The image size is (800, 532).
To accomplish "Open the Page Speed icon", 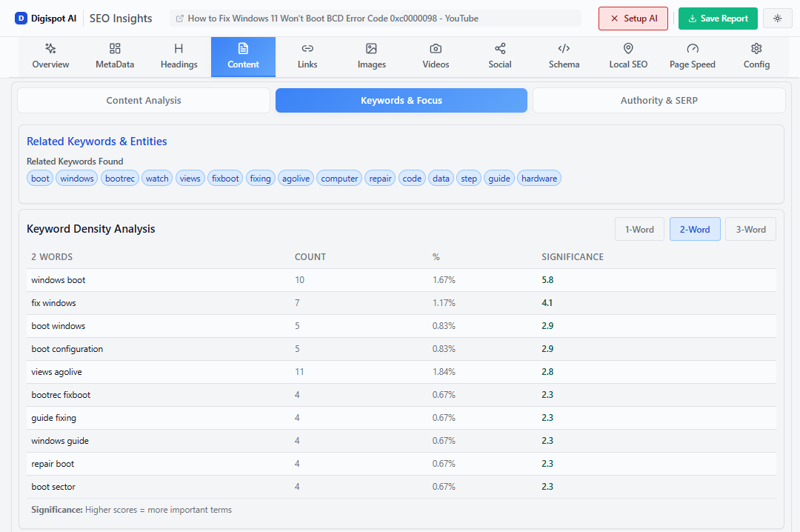I will tap(692, 48).
